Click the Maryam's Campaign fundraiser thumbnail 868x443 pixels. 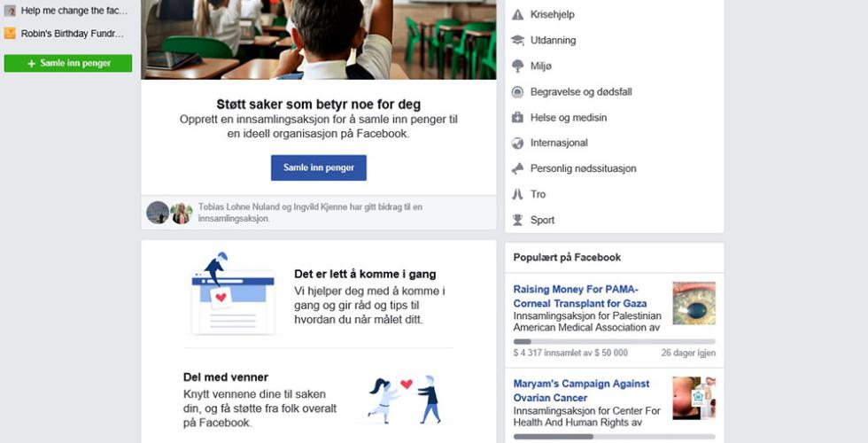point(694,398)
